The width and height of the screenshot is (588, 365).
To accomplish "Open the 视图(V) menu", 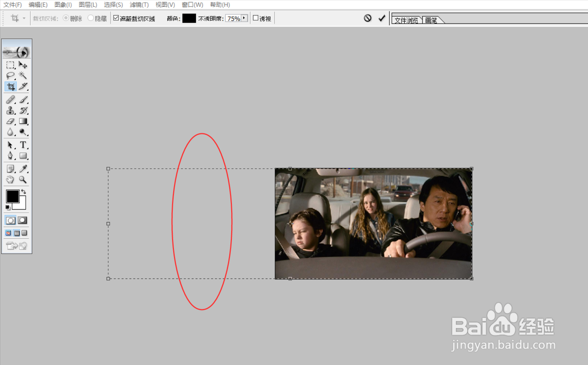I will coord(165,5).
